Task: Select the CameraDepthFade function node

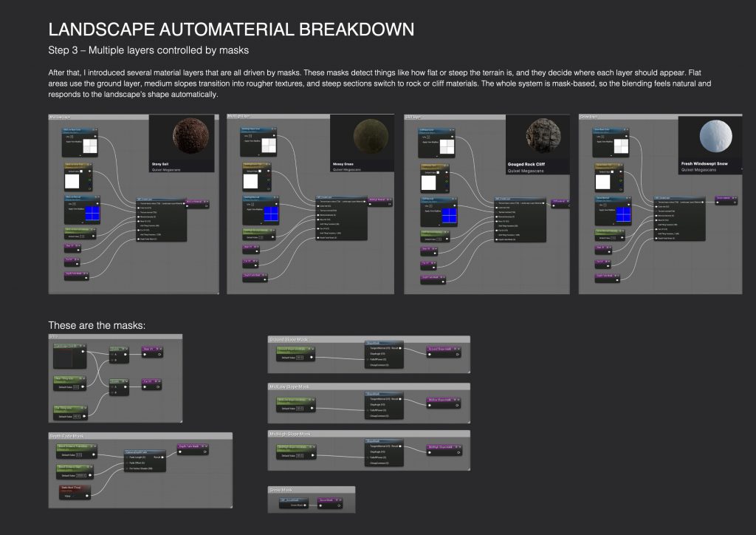Action: [145, 452]
